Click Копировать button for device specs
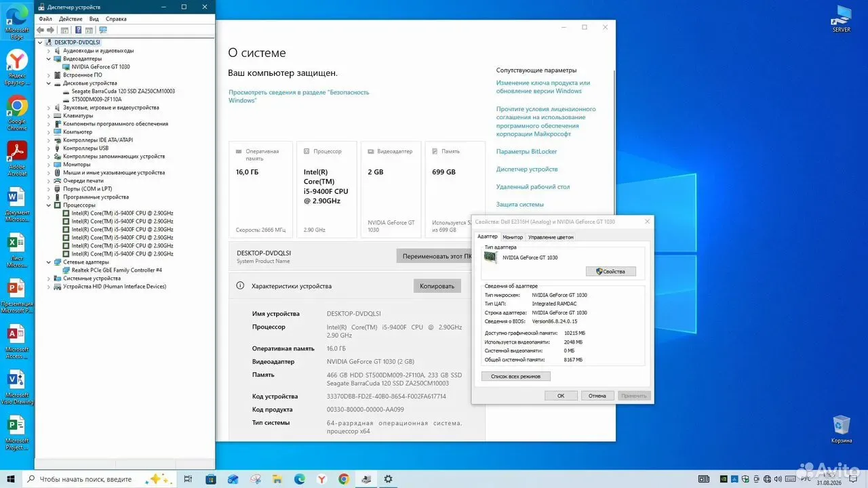Image resolution: width=868 pixels, height=488 pixels. pos(437,286)
